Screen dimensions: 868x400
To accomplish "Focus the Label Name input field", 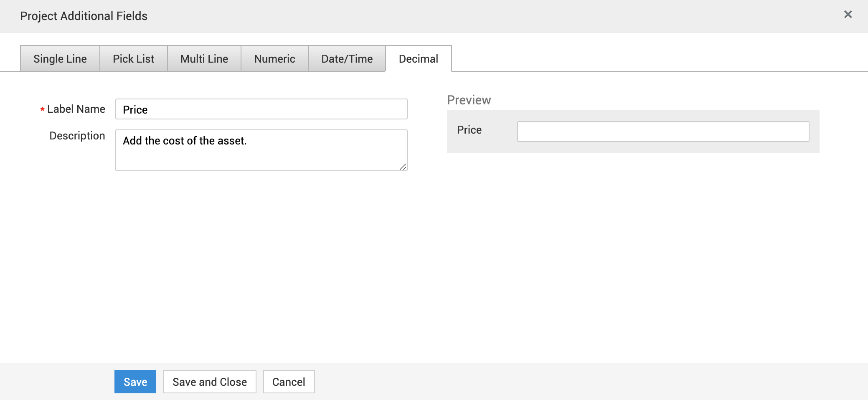I will 261,109.
